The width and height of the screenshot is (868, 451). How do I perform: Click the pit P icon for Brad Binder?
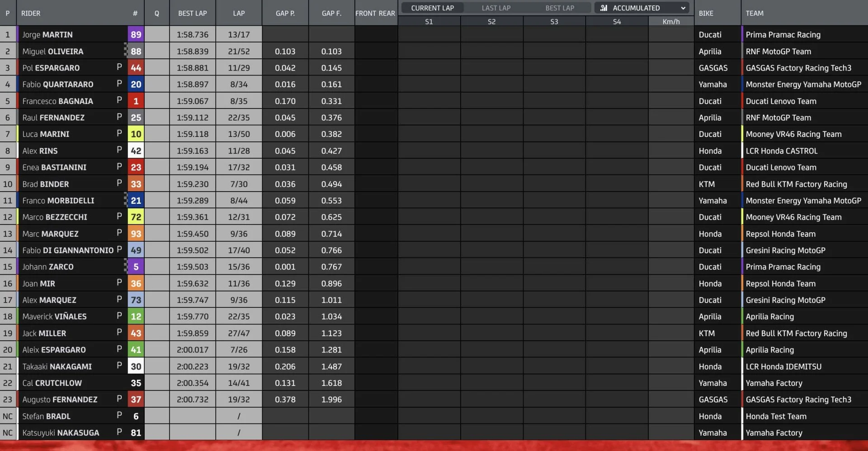point(119,183)
